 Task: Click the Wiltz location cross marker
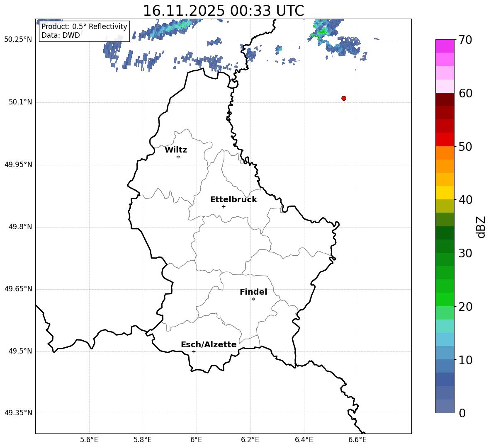pos(178,157)
